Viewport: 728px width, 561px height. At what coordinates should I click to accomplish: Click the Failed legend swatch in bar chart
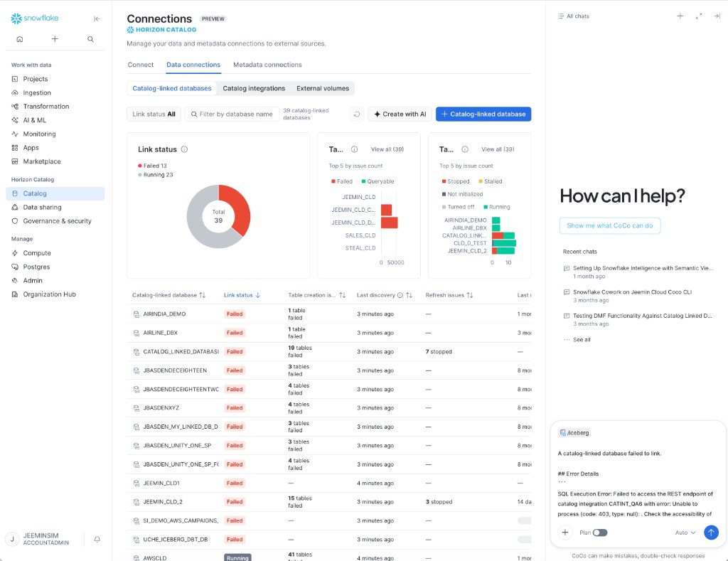point(333,181)
